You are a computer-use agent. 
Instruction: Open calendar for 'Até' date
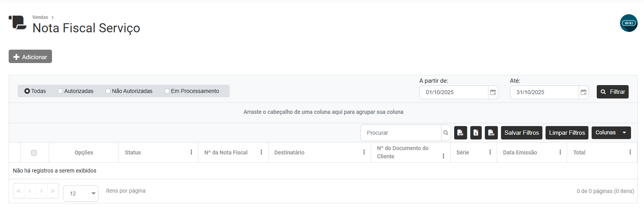pyautogui.click(x=583, y=92)
